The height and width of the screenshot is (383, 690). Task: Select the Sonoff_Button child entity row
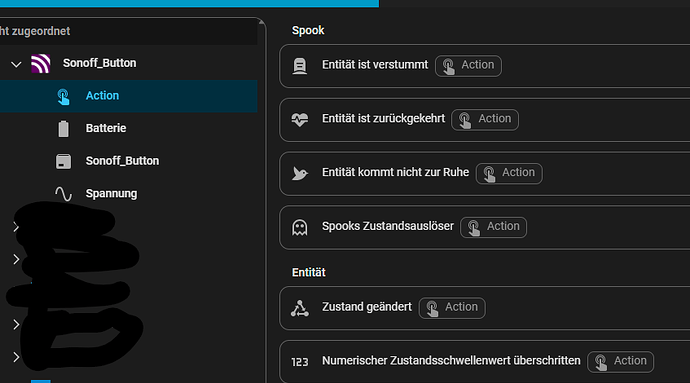click(x=128, y=161)
